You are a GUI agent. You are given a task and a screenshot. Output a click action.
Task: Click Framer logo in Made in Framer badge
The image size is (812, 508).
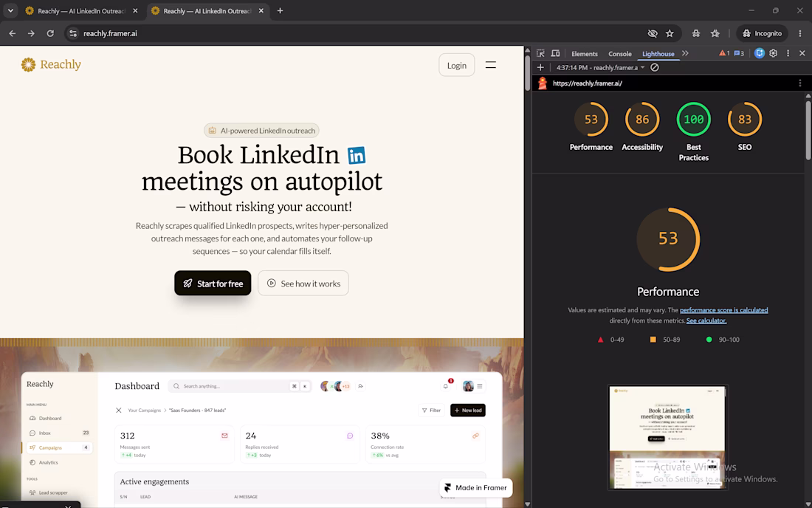[448, 488]
